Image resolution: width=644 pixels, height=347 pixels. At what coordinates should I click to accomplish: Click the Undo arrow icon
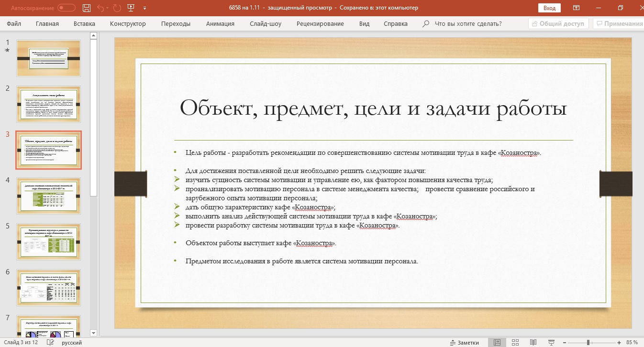[100, 8]
